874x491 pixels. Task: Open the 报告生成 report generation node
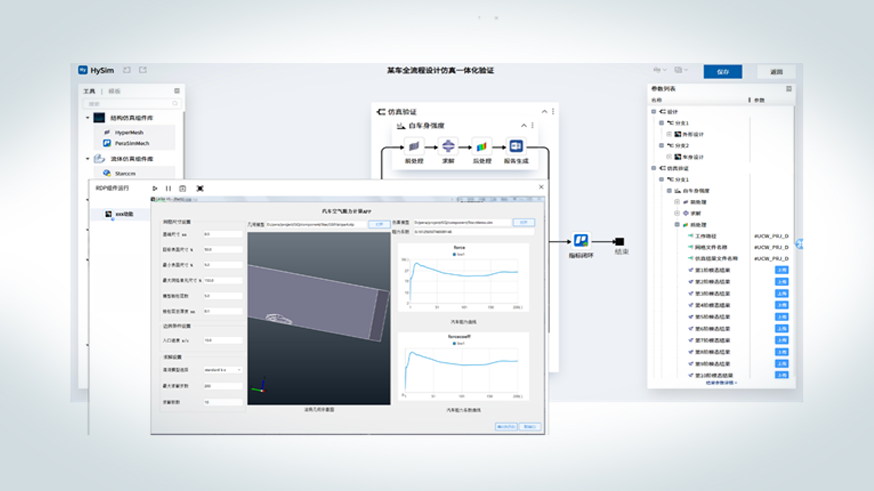click(x=515, y=147)
